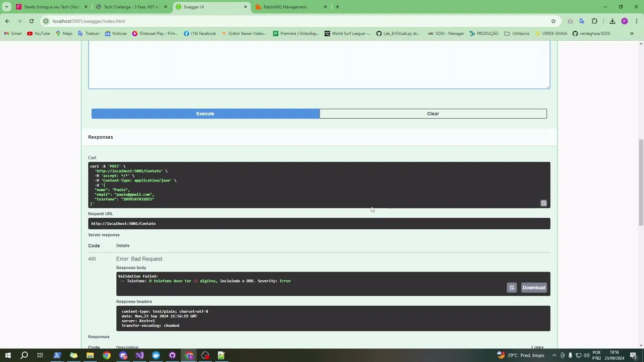Open the weather widget showing 29°C
The height and width of the screenshot is (362, 644).
tap(520, 355)
